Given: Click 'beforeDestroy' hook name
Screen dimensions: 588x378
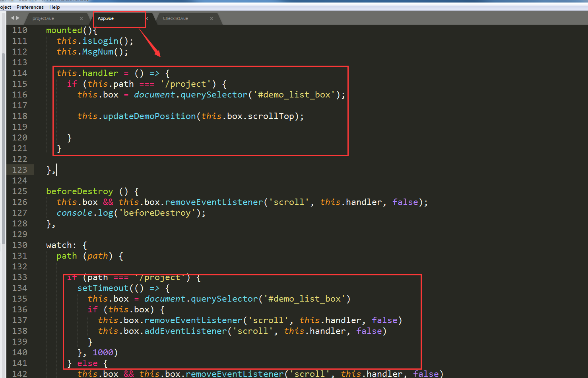Looking at the screenshot, I should tap(80, 191).
